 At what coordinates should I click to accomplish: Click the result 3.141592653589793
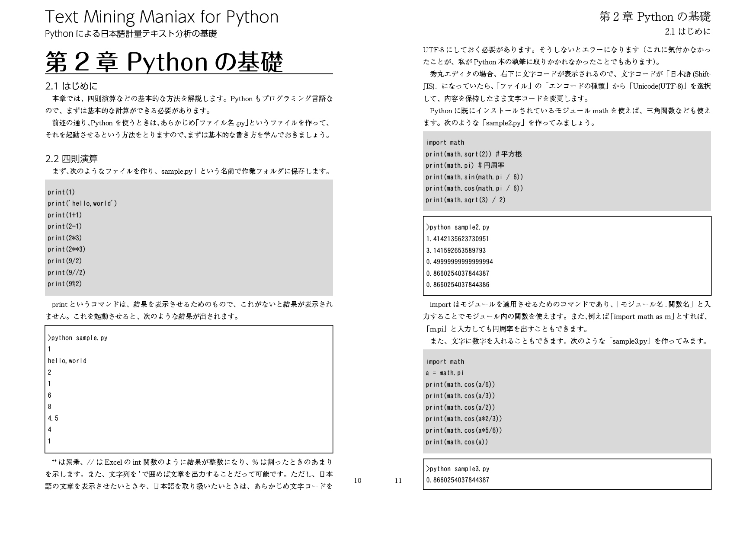pyautogui.click(x=456, y=250)
